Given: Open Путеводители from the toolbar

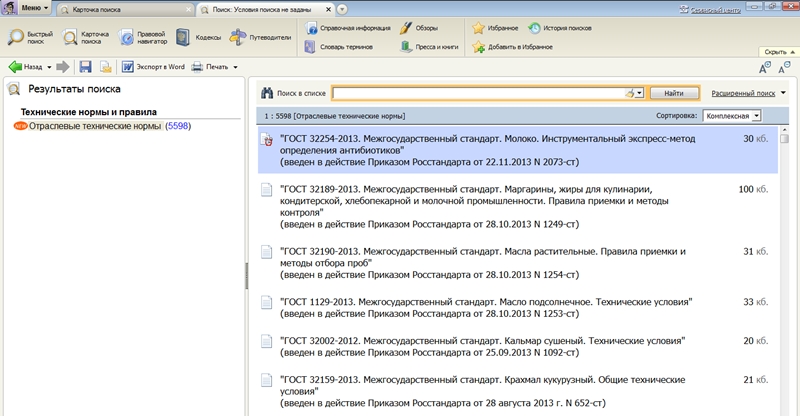Looking at the screenshot, I should [x=238, y=38].
